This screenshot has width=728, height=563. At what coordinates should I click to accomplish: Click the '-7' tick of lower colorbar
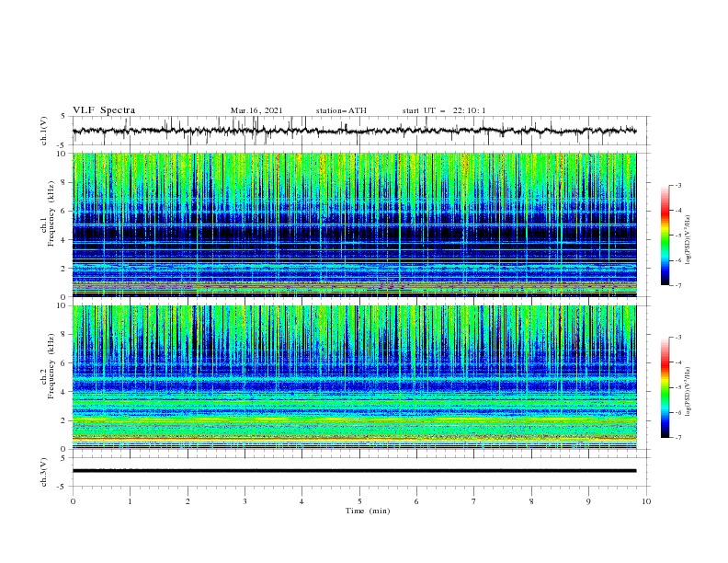[x=677, y=438]
